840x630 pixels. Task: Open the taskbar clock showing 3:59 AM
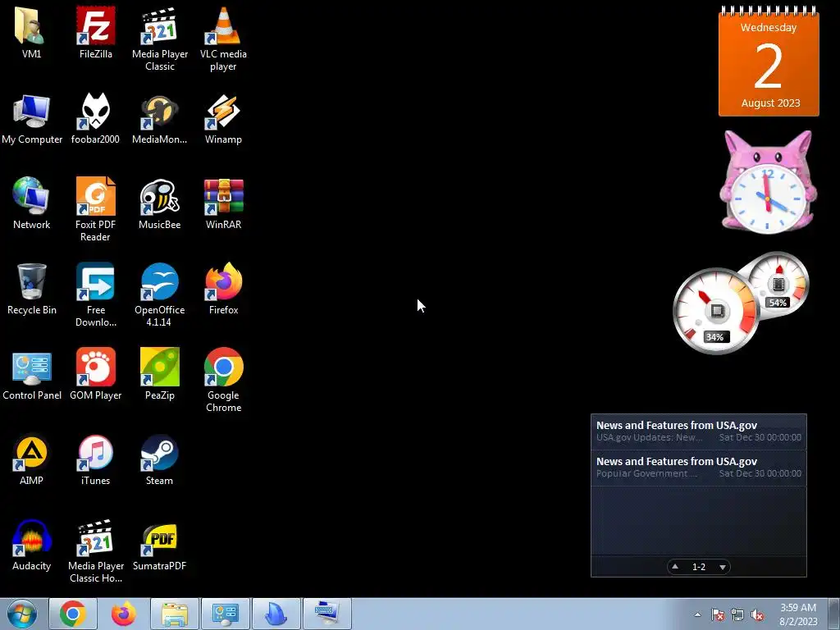point(798,614)
